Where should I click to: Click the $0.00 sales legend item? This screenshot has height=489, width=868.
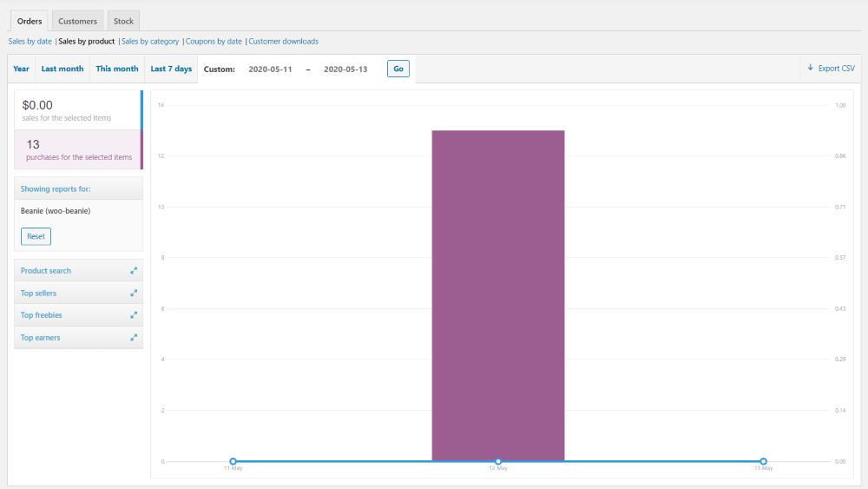point(79,110)
